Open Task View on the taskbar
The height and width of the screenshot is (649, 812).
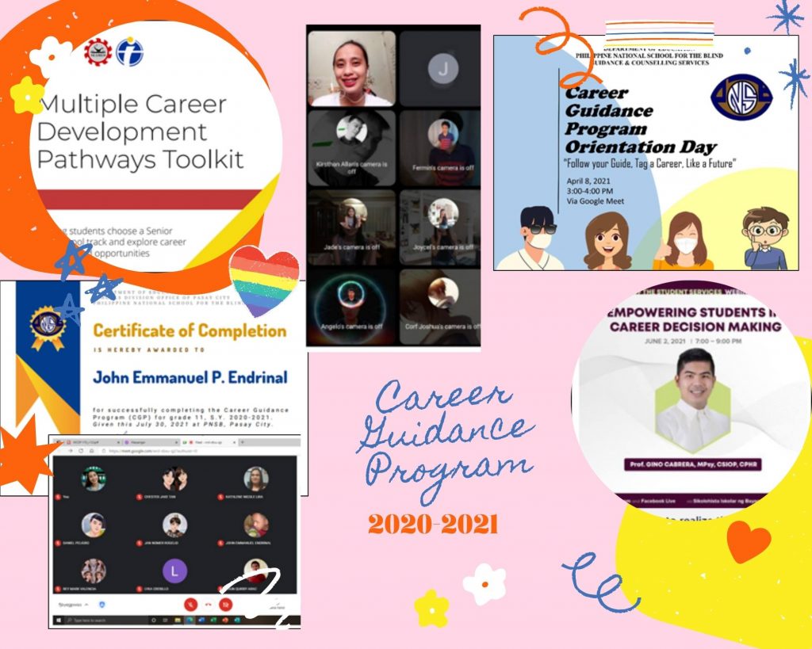165,620
